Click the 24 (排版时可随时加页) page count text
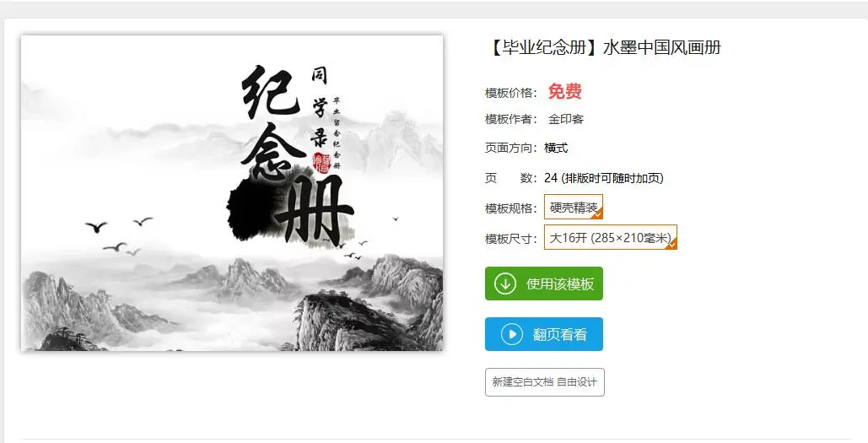The width and height of the screenshot is (868, 443). click(603, 178)
